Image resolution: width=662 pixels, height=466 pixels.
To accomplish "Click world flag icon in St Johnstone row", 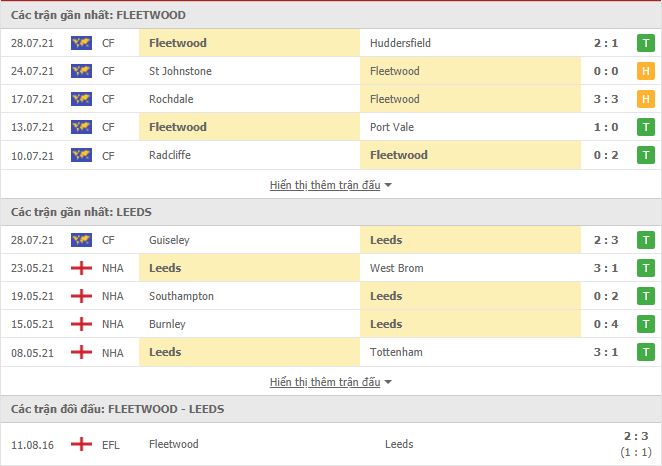I will [81, 71].
